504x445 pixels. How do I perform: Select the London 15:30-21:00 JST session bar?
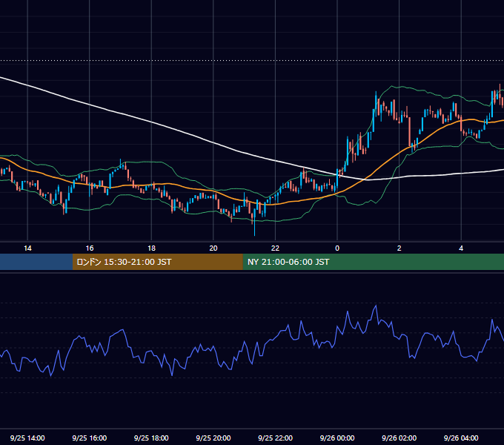pyautogui.click(x=157, y=262)
